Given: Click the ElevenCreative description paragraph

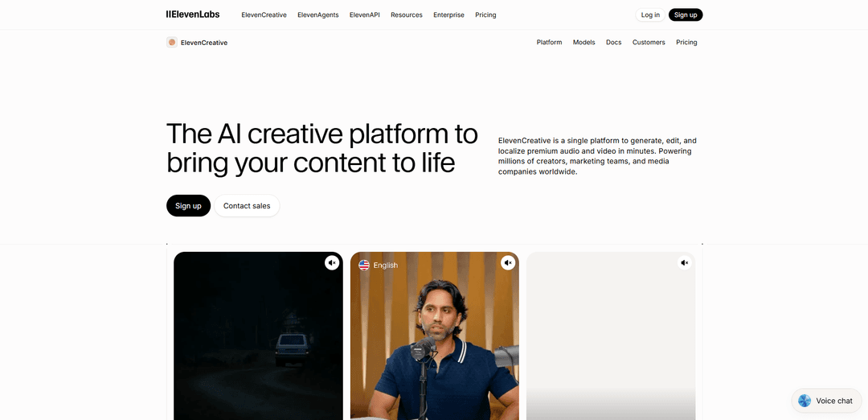Looking at the screenshot, I should coord(598,156).
